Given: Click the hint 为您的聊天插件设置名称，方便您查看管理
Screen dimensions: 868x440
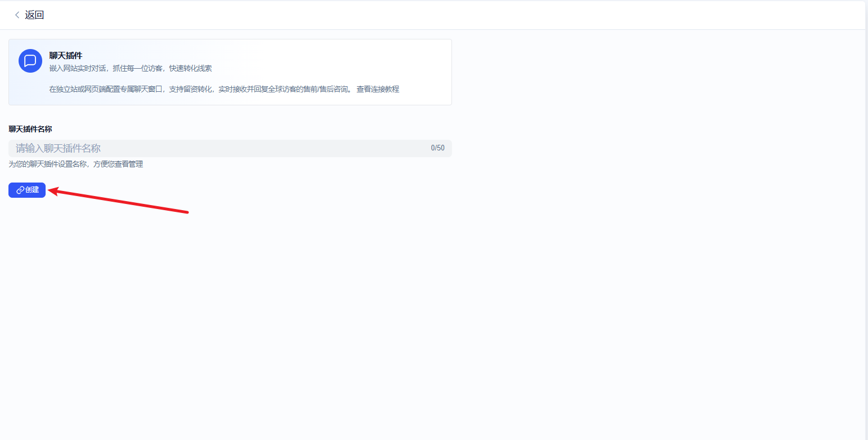Looking at the screenshot, I should tap(76, 164).
